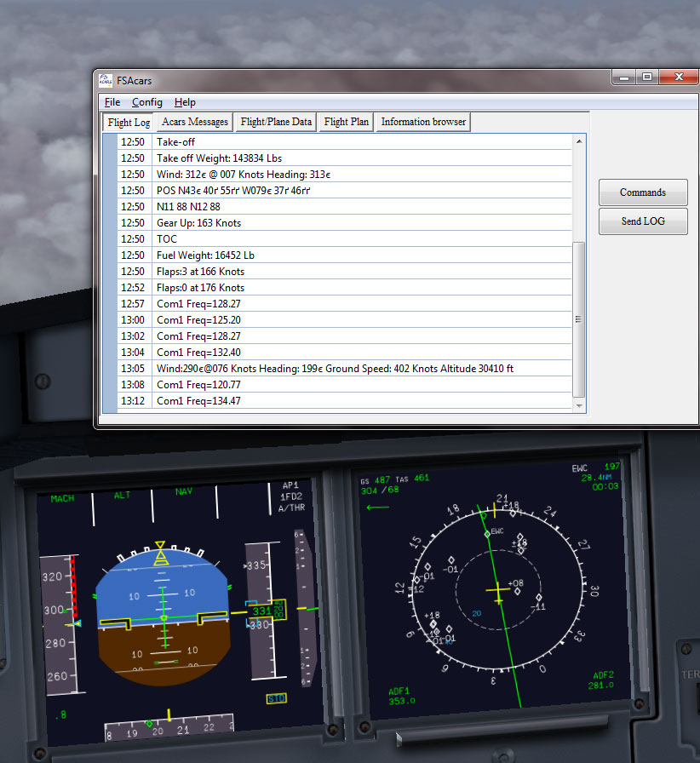Switch to the Information browser tab
The width and height of the screenshot is (700, 763).
pos(423,122)
